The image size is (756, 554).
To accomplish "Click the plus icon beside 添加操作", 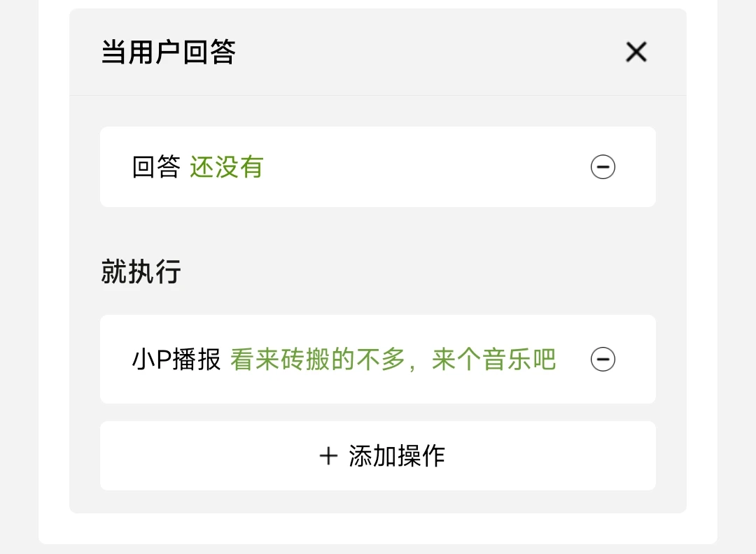I will coord(328,456).
